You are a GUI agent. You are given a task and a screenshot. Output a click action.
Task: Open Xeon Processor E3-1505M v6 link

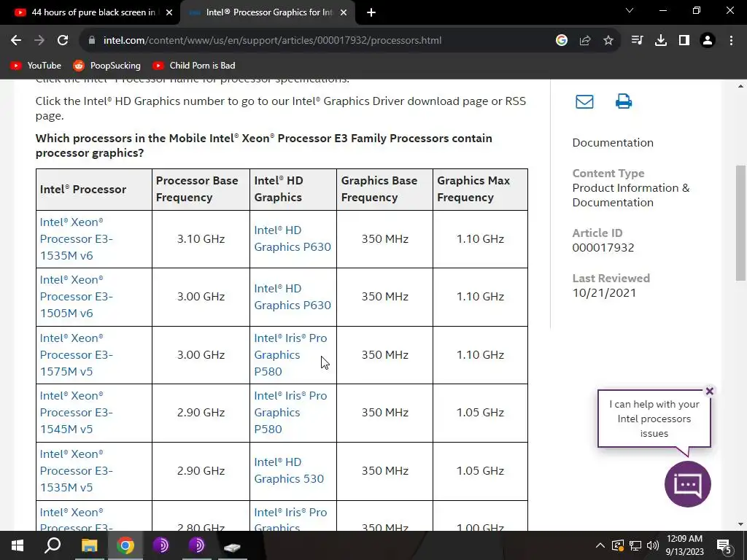(76, 297)
